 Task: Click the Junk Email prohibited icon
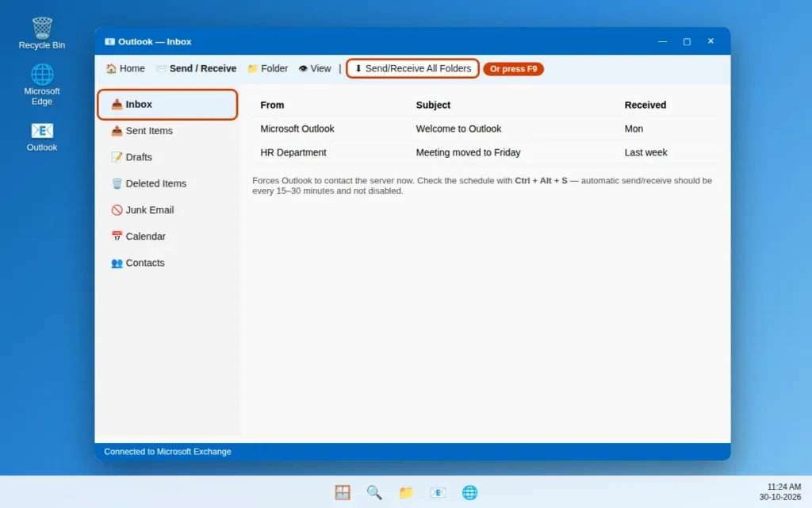point(117,210)
